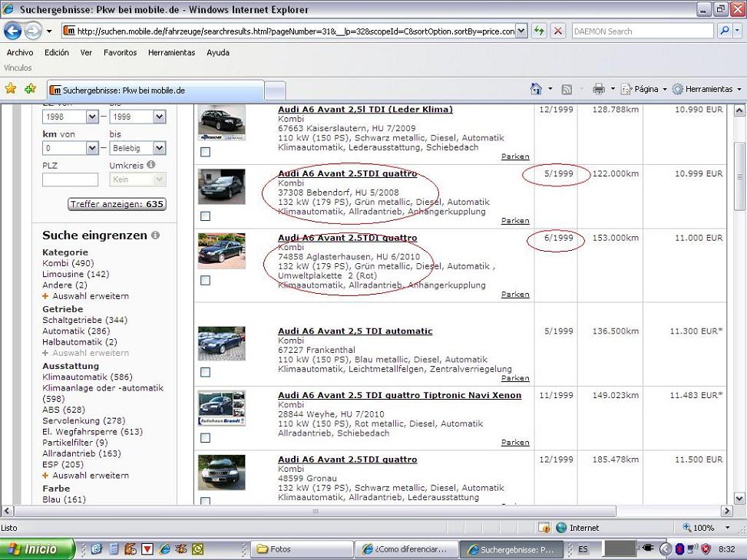This screenshot has height=560, width=747.
Task: Click the RSS feeds icon
Action: pos(567,90)
